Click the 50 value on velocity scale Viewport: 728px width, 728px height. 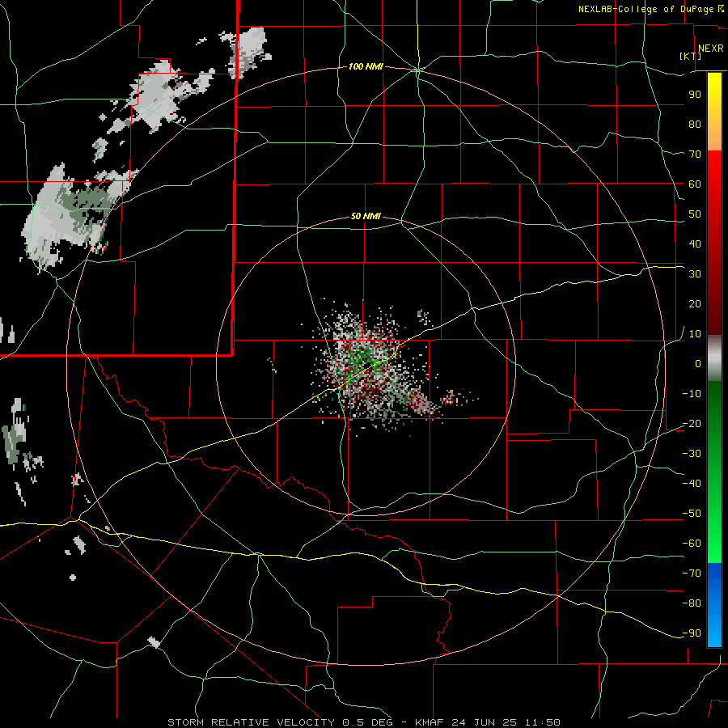click(695, 214)
